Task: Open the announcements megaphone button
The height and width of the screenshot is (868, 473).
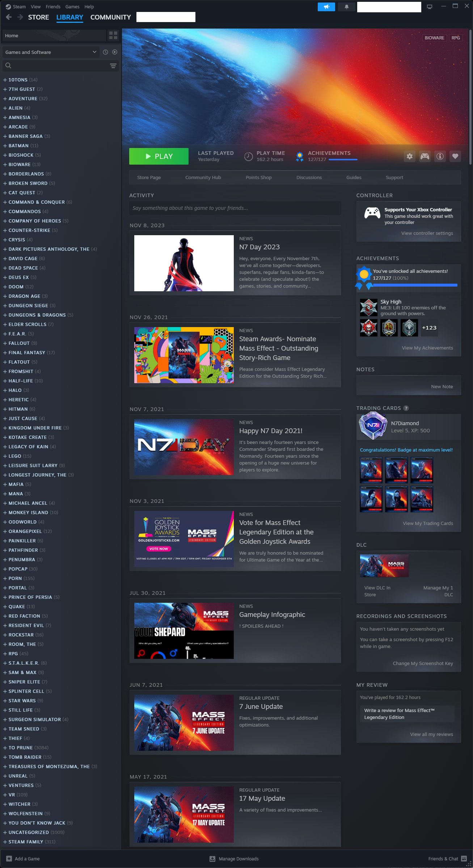Action: click(x=326, y=7)
